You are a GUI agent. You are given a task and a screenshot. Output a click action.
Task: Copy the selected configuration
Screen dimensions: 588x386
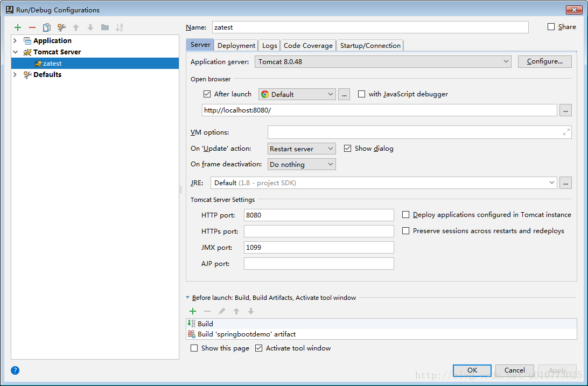46,27
